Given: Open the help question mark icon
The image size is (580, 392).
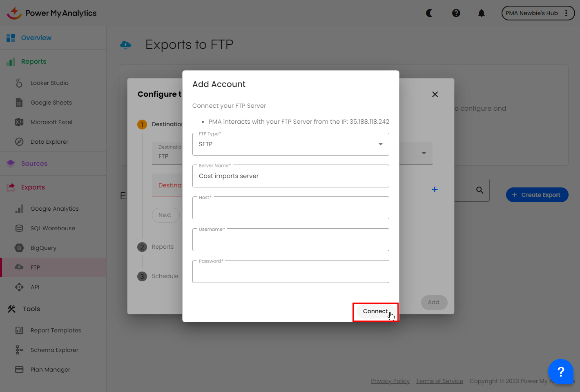Looking at the screenshot, I should pos(456,13).
